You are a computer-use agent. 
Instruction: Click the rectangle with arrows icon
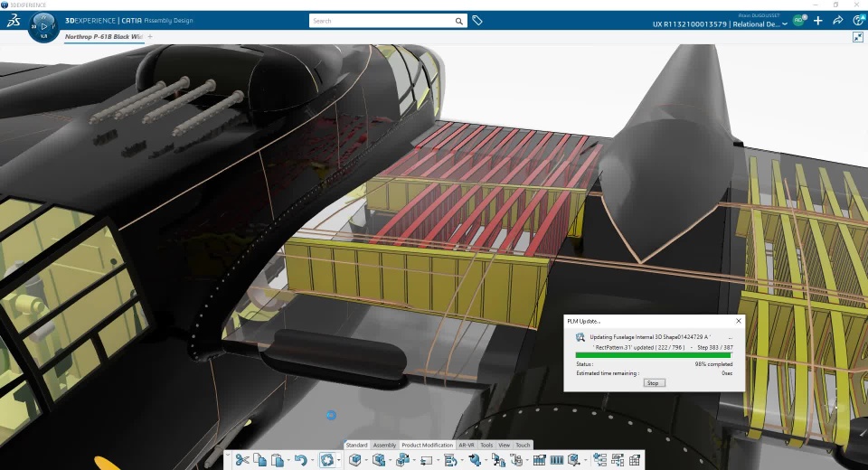(427, 461)
